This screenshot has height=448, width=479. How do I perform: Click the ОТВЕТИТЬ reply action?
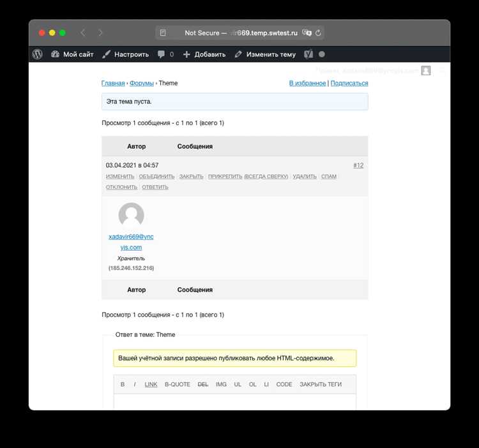(x=155, y=187)
